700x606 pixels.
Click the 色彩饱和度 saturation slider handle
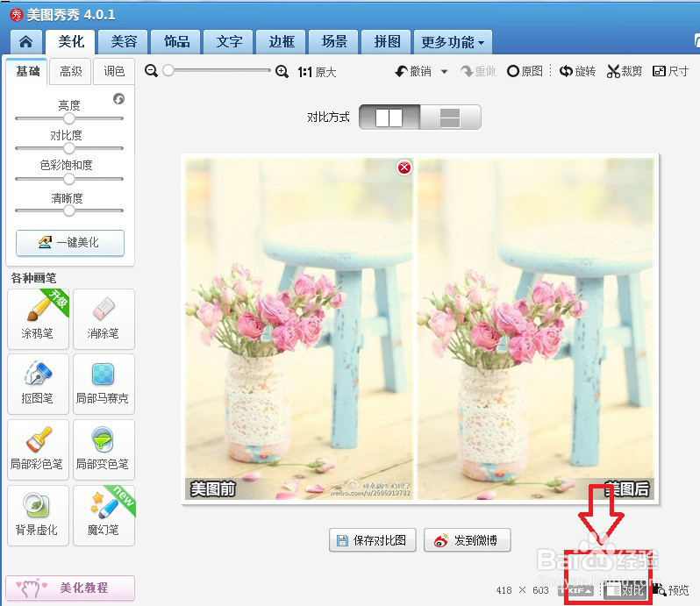tap(69, 179)
